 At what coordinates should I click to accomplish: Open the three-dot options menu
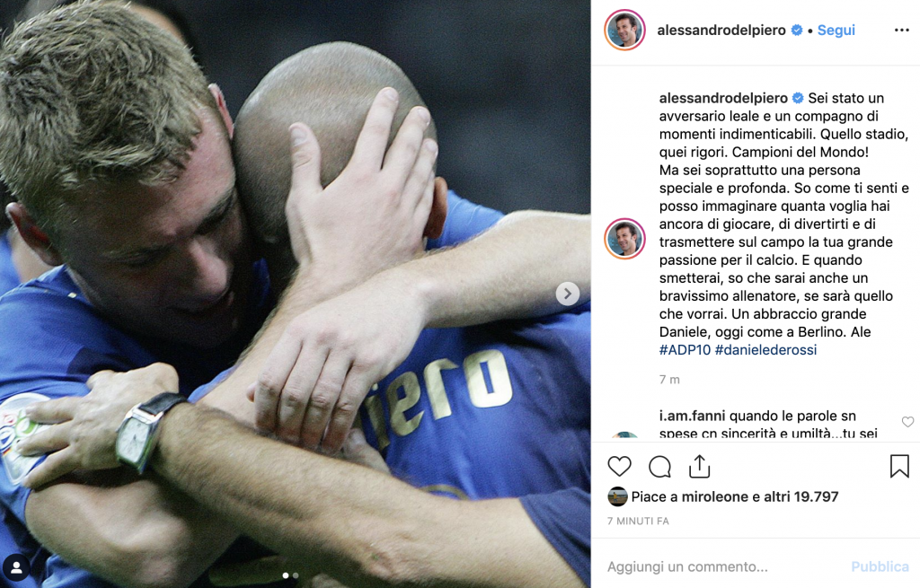[902, 30]
